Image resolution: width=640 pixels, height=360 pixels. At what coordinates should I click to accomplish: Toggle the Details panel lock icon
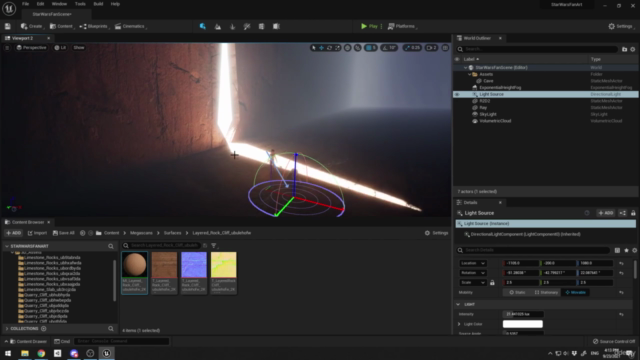pyautogui.click(x=633, y=213)
